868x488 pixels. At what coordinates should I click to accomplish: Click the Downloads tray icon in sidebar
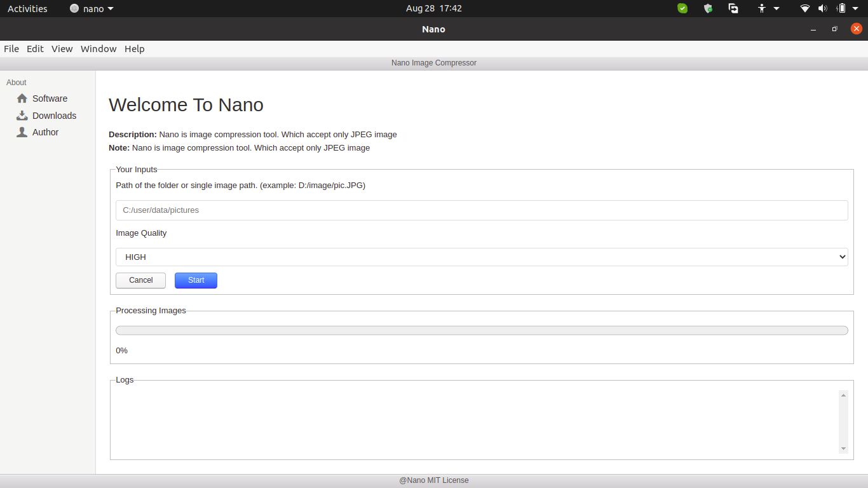[22, 116]
